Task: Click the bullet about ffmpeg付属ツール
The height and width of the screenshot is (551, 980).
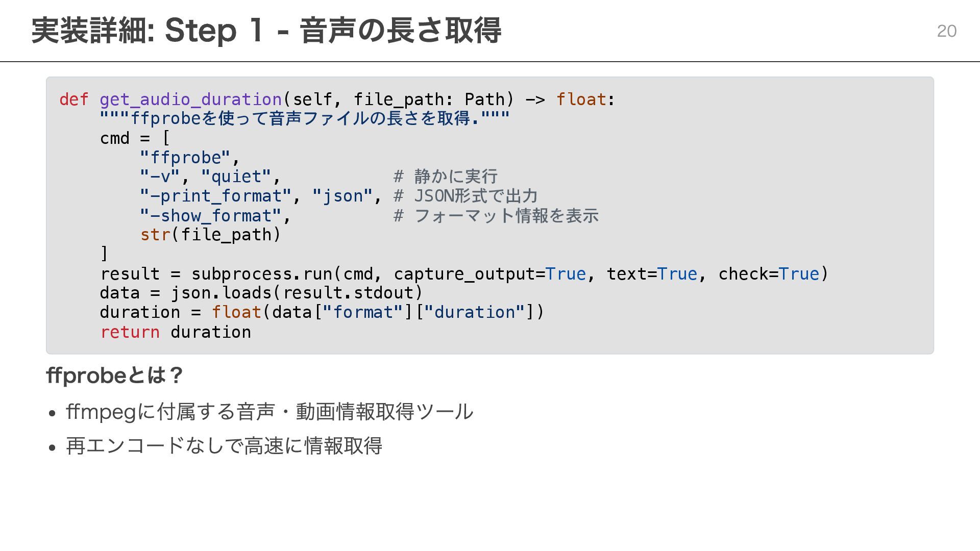Action: pos(269,412)
